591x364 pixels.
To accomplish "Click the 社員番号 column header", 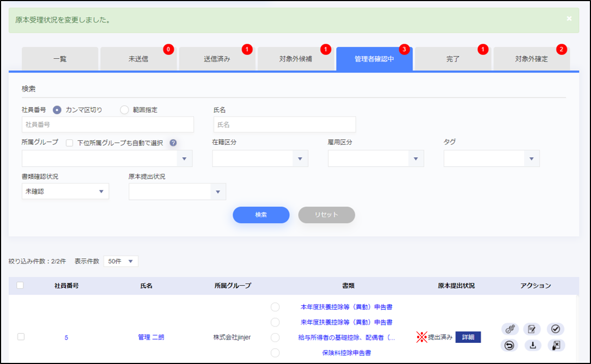I will coord(66,286).
